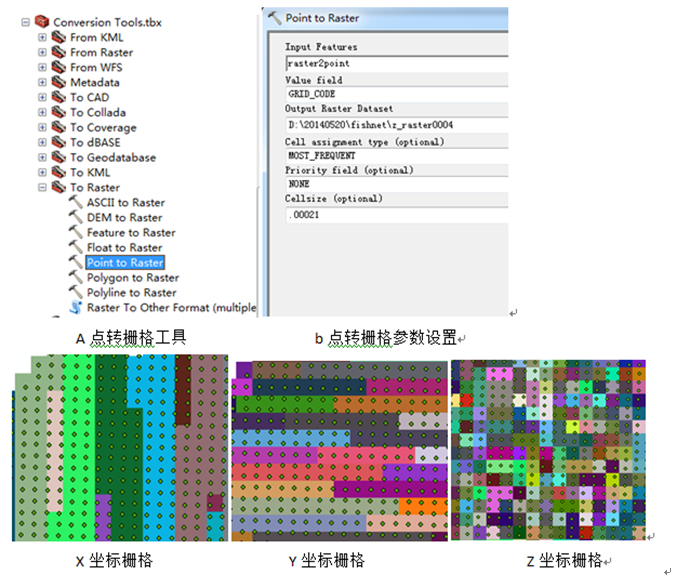Expand the To Coverage toolset
Screen dimensions: 674x584
click(42, 127)
